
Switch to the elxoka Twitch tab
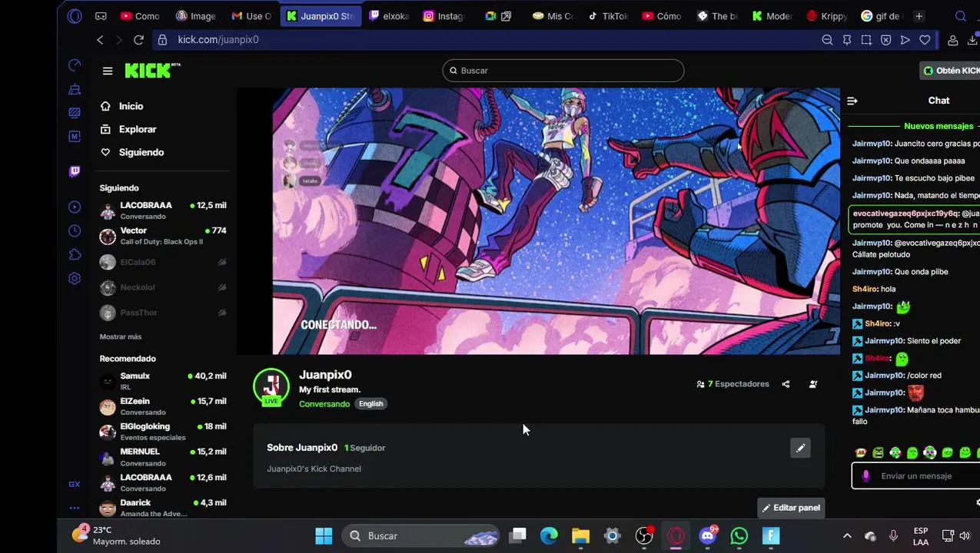pyautogui.click(x=389, y=16)
